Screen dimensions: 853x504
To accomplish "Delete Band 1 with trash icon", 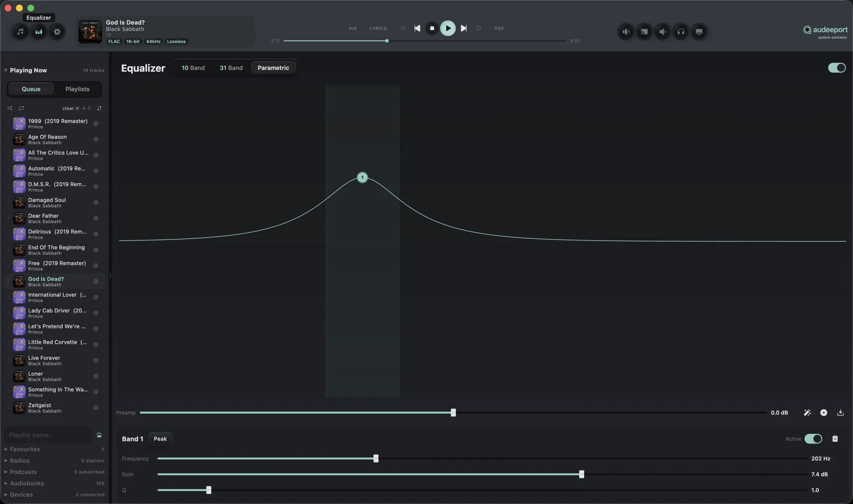I will coord(835,439).
